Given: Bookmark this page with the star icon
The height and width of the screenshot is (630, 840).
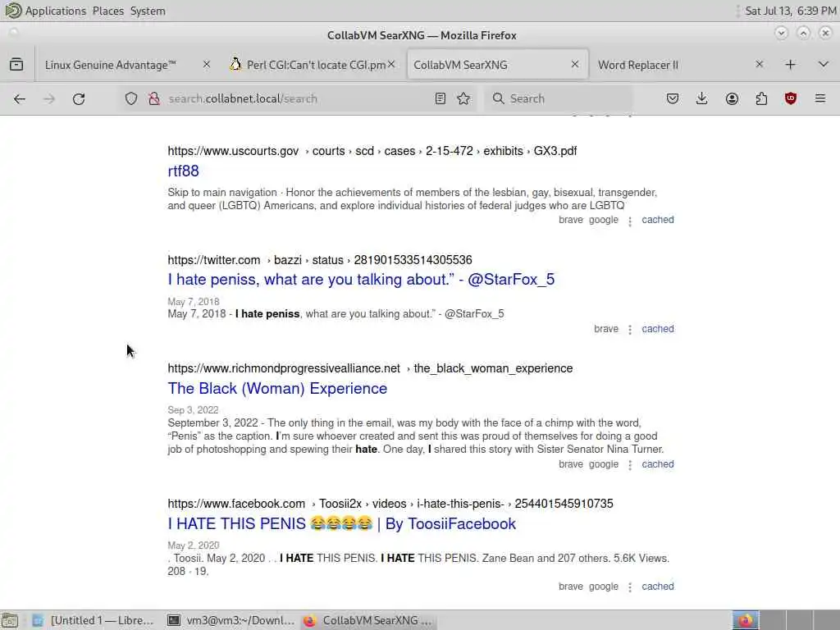Looking at the screenshot, I should (x=463, y=98).
